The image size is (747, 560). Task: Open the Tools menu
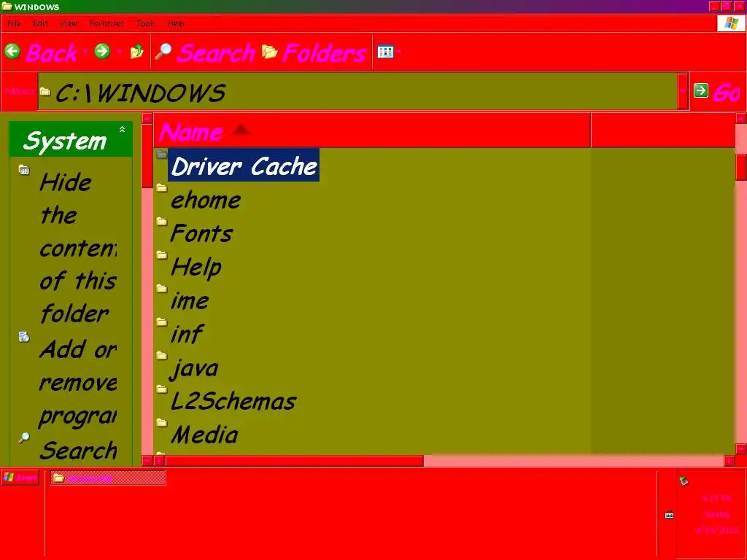(146, 23)
